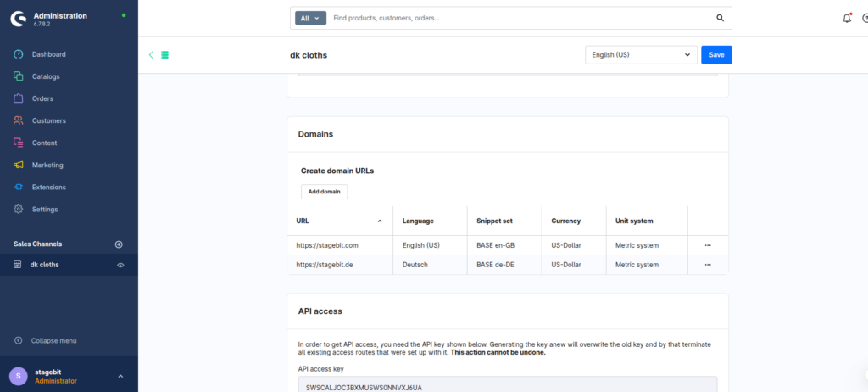Click the Unit system column header
Viewport: 868px width, 392px height.
point(647,221)
